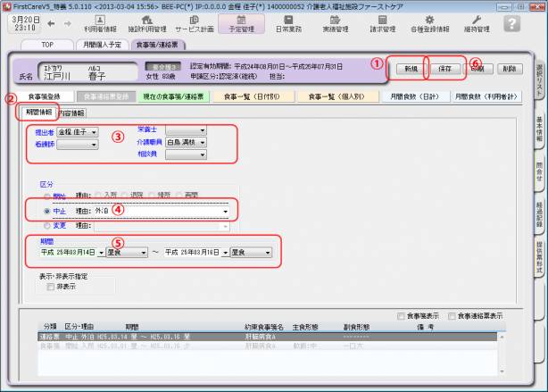Open 請求管理 from the toolbar
Viewport: 548px width, 392px height.
[x=383, y=24]
